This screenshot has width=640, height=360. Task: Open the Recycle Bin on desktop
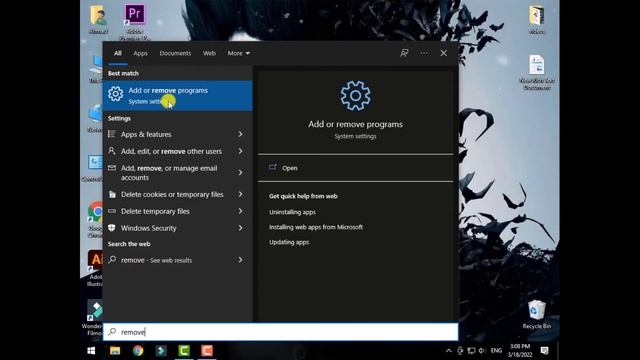(x=536, y=314)
